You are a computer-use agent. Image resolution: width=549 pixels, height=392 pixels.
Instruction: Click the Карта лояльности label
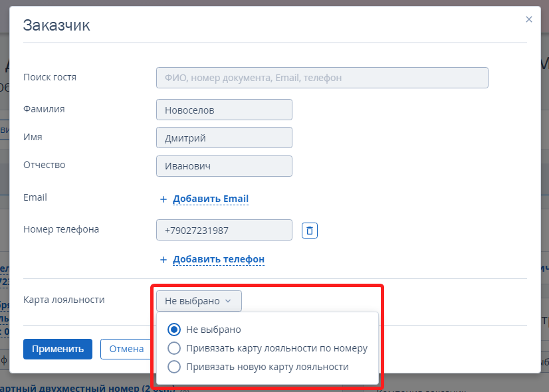coord(64,300)
